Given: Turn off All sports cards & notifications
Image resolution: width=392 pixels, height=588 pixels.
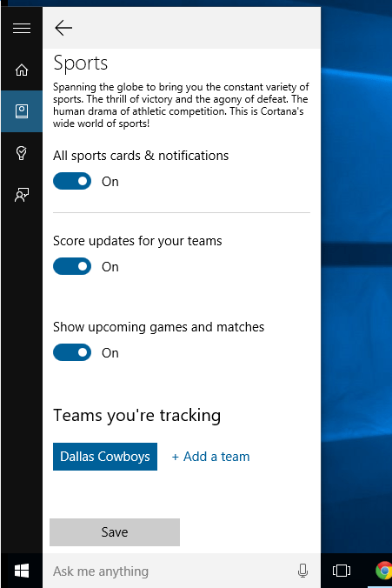Looking at the screenshot, I should coord(72,181).
